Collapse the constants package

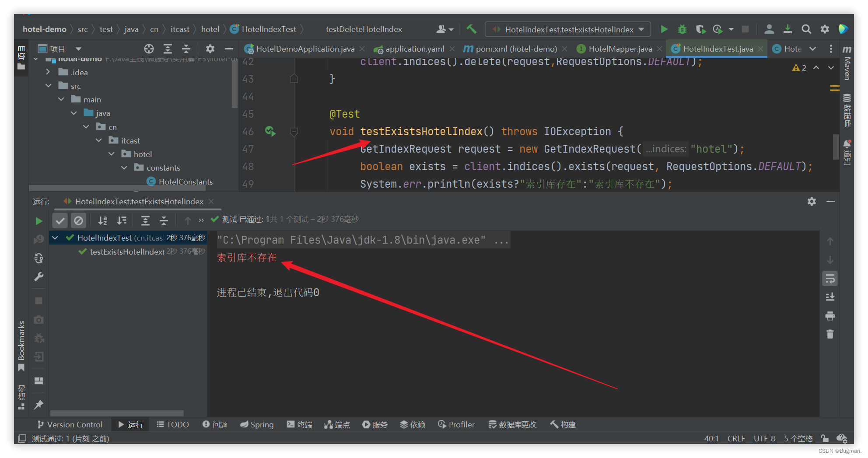tap(124, 168)
